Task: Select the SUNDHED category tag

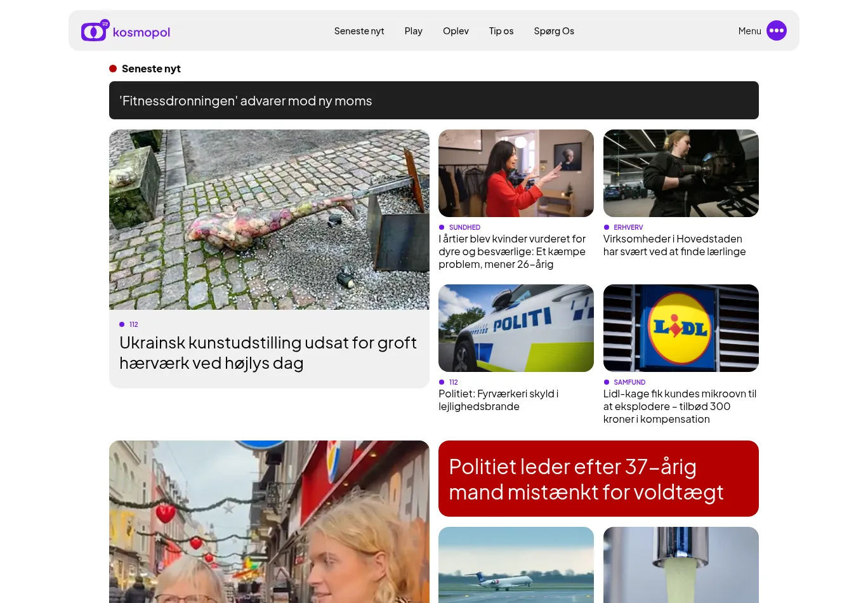Action: click(x=464, y=227)
